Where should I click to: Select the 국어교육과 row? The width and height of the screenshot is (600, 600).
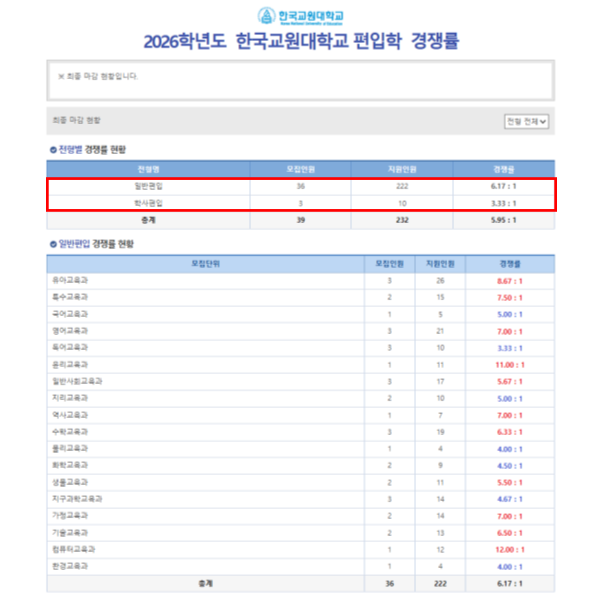tap(301, 314)
